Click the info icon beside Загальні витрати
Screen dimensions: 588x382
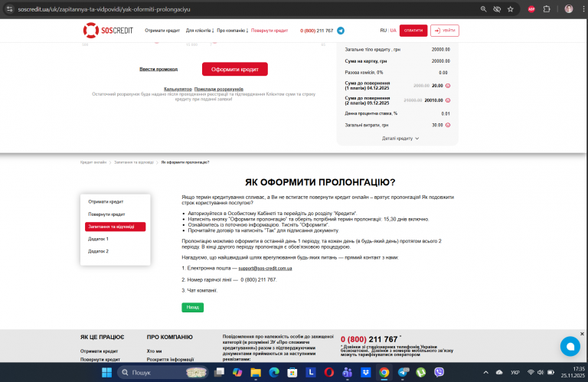tap(448, 126)
